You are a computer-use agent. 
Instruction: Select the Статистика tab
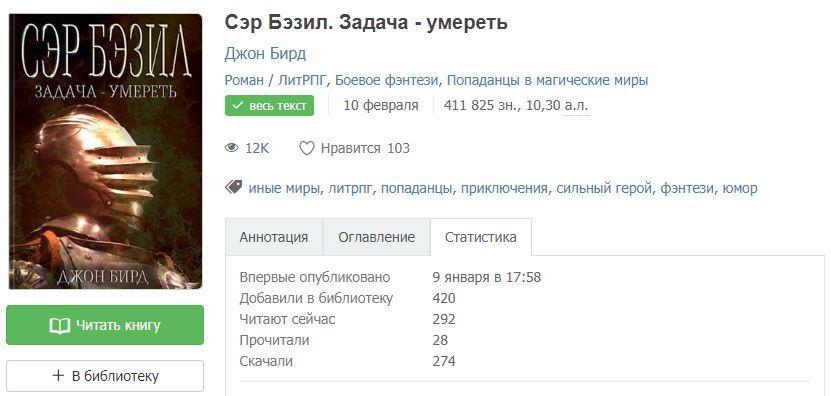point(481,237)
